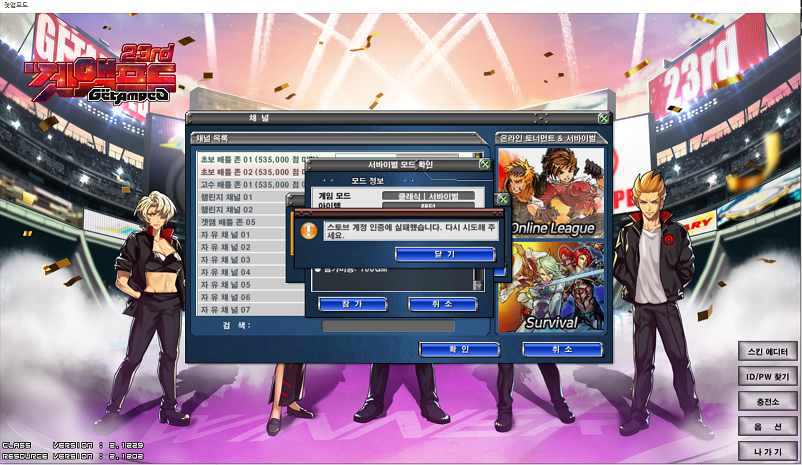
Task: Open the Survival mode banner
Action: point(552,288)
